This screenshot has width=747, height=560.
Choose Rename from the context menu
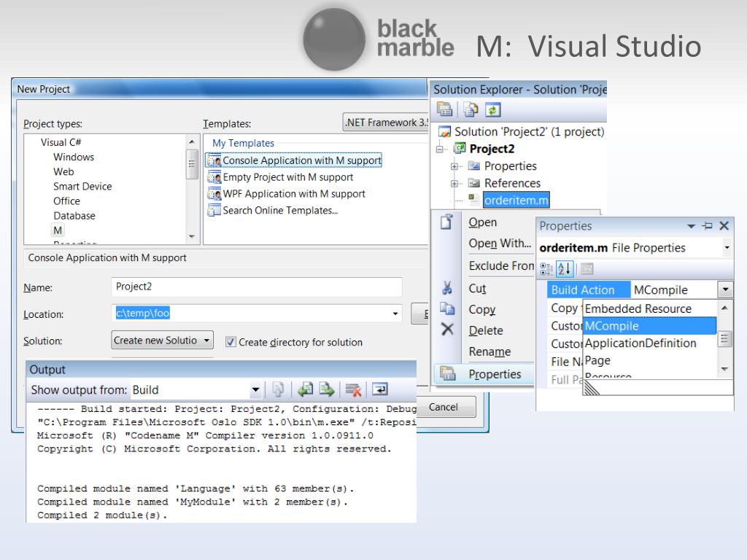point(489,351)
